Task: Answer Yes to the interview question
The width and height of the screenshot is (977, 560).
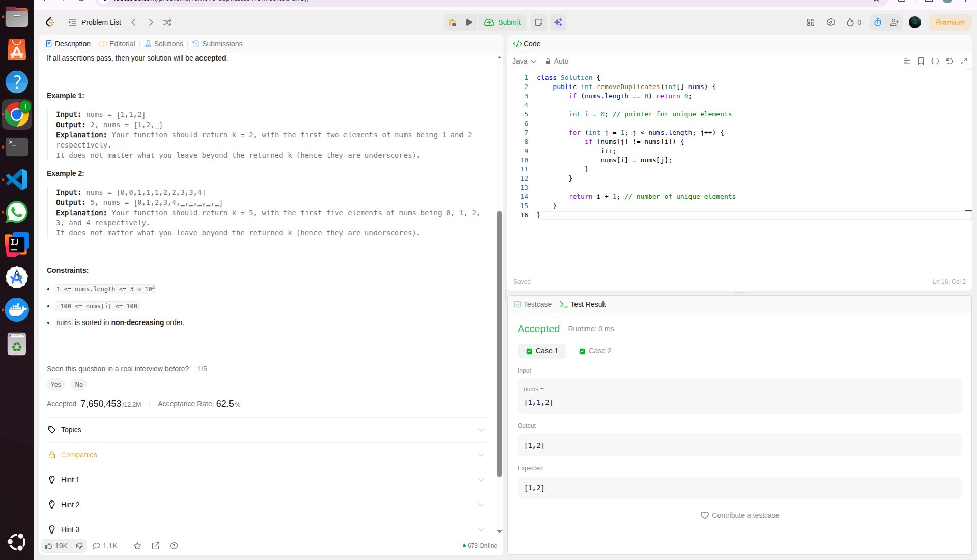Action: (56, 385)
